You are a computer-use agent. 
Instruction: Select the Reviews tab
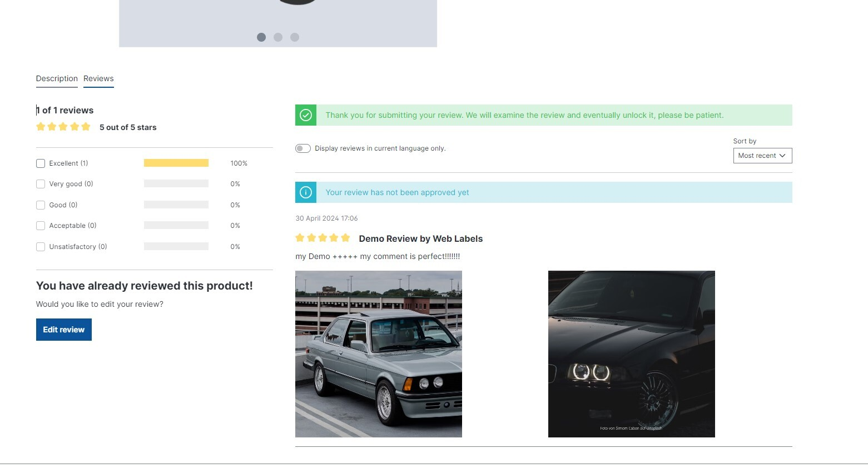pos(98,78)
